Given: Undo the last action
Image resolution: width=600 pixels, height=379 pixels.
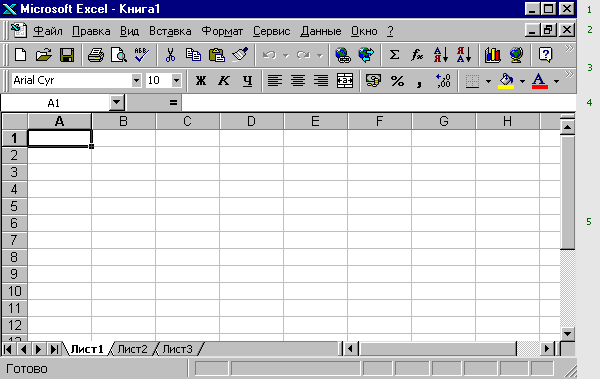Looking at the screenshot, I should (269, 55).
